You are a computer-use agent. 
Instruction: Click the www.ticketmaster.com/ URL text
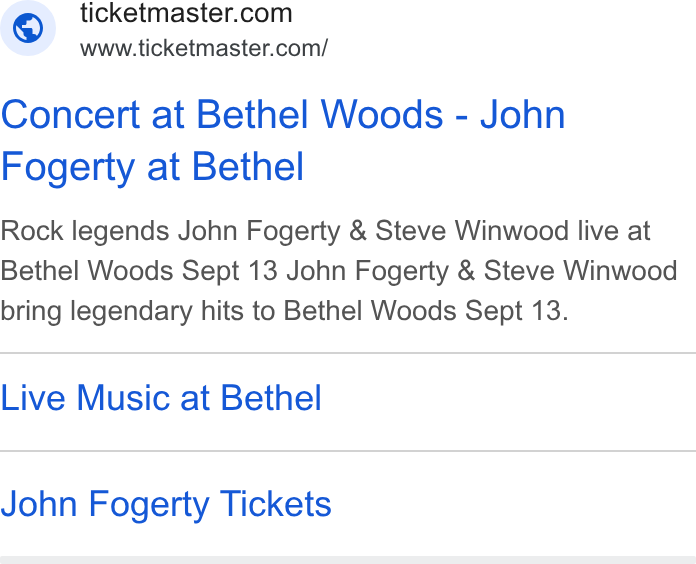click(204, 48)
